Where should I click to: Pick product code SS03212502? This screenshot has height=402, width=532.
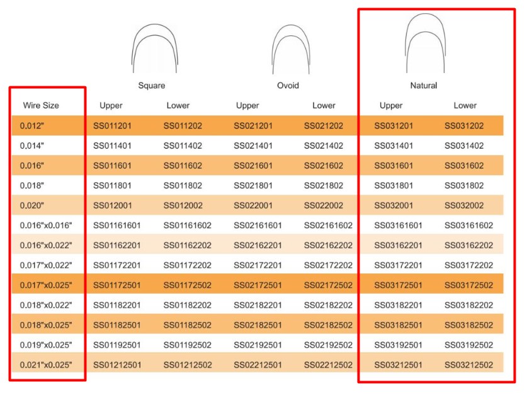[468, 365]
